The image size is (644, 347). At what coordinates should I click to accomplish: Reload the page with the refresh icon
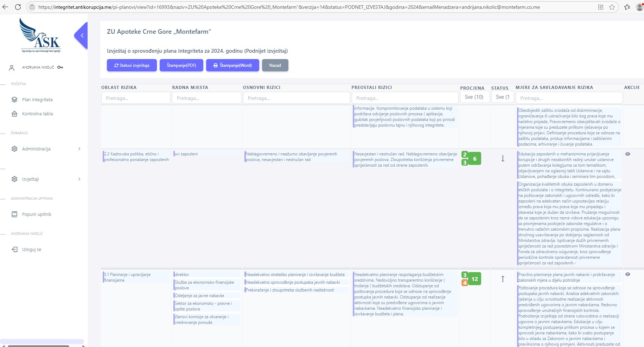[x=18, y=7]
